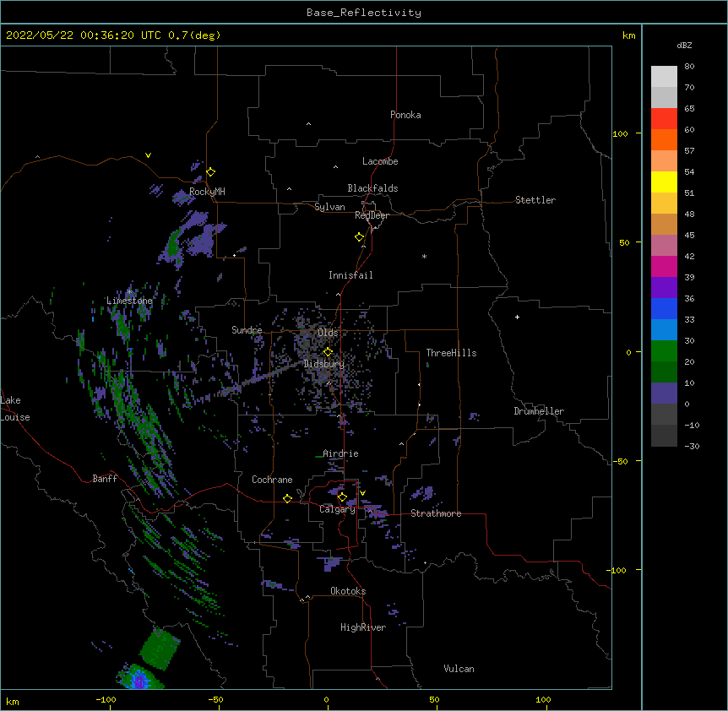Click the Cochrane town label
The height and width of the screenshot is (711, 728).
pyautogui.click(x=272, y=480)
